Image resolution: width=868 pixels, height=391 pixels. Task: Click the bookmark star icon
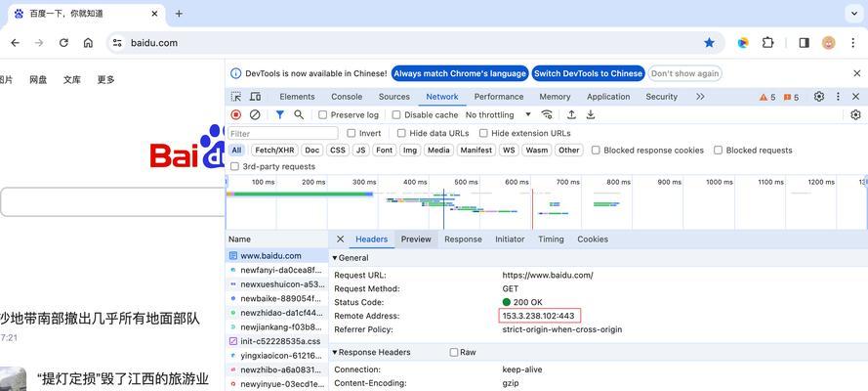[709, 43]
